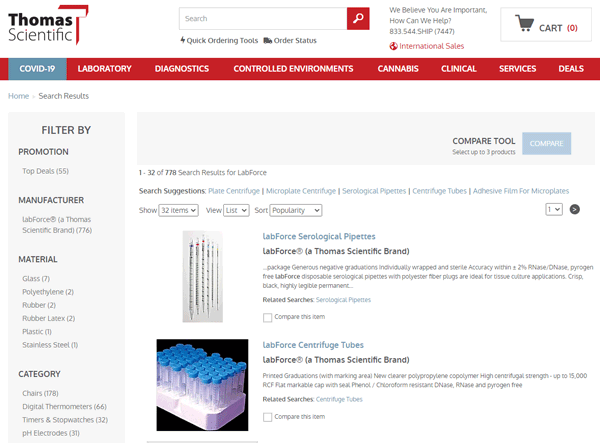Open the LABORATORY menu
The image size is (600, 443).
tap(104, 69)
